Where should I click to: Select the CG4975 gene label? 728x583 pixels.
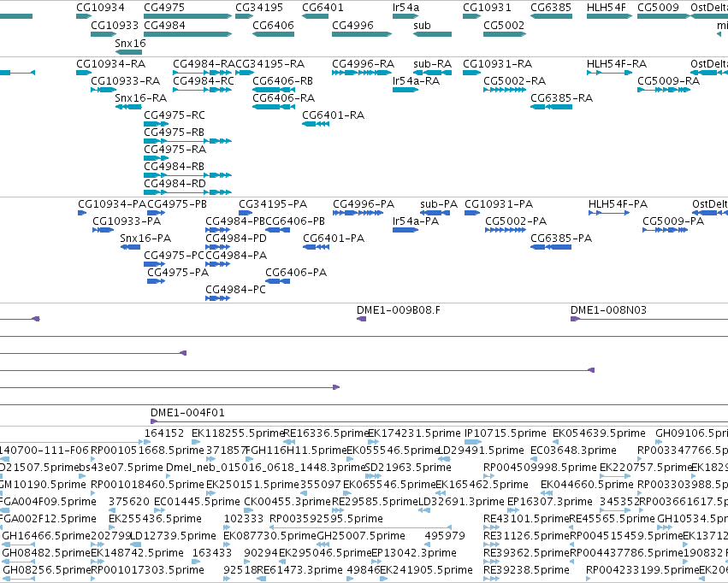pos(164,8)
